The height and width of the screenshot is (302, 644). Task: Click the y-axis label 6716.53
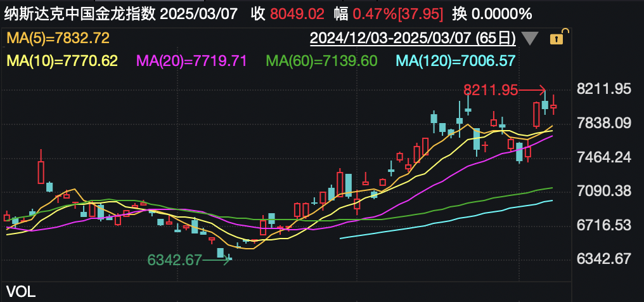tap(603, 225)
